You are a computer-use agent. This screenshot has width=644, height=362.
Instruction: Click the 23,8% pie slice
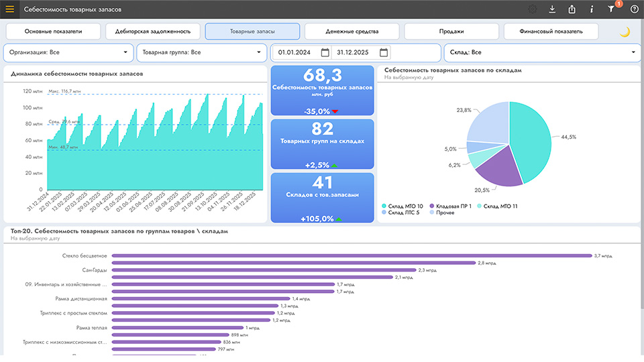pyautogui.click(x=491, y=123)
